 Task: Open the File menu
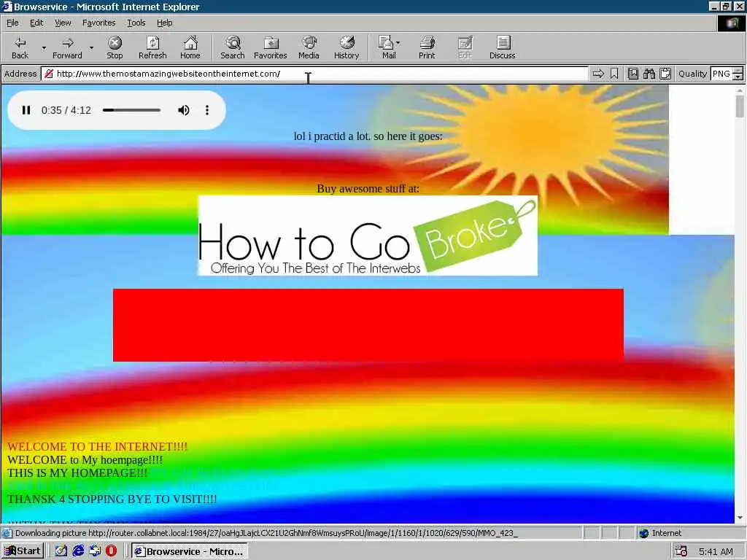pyautogui.click(x=13, y=23)
